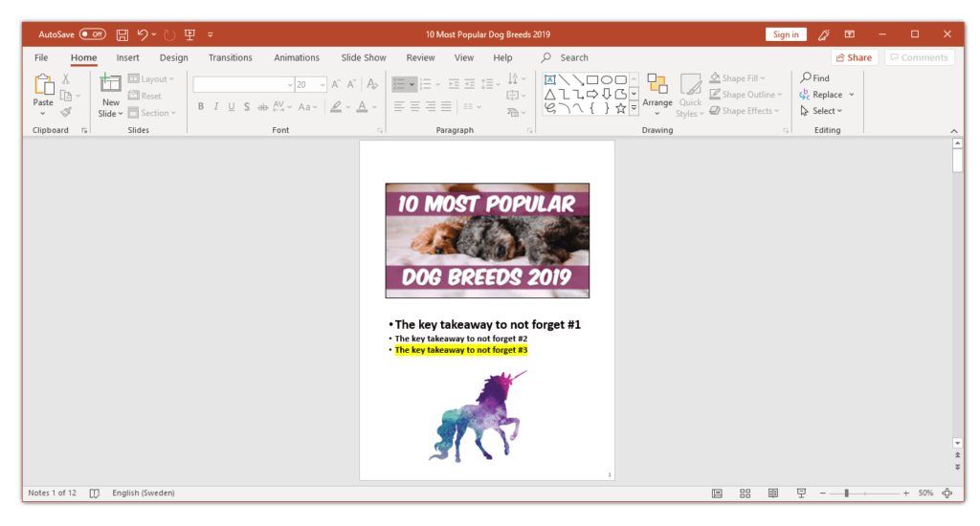Click Clear All Formatting icon

372,84
